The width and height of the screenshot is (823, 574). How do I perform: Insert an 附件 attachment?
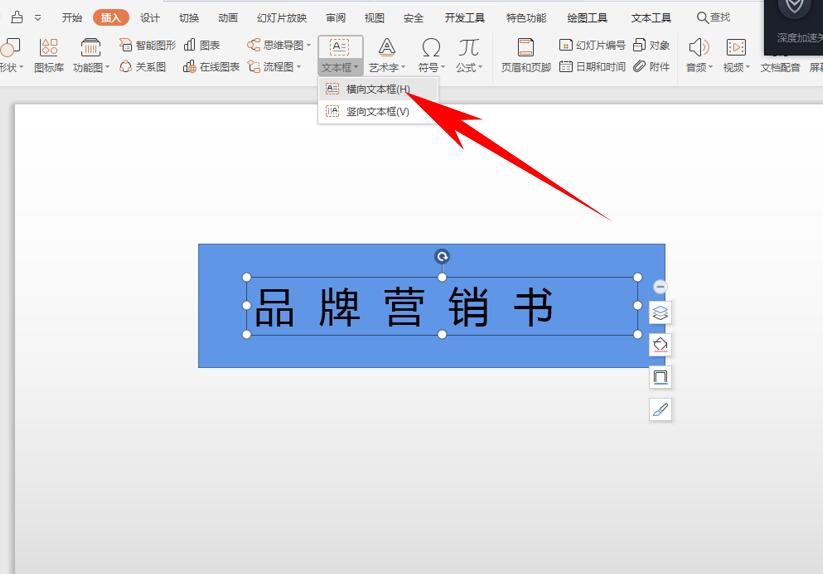click(651, 67)
